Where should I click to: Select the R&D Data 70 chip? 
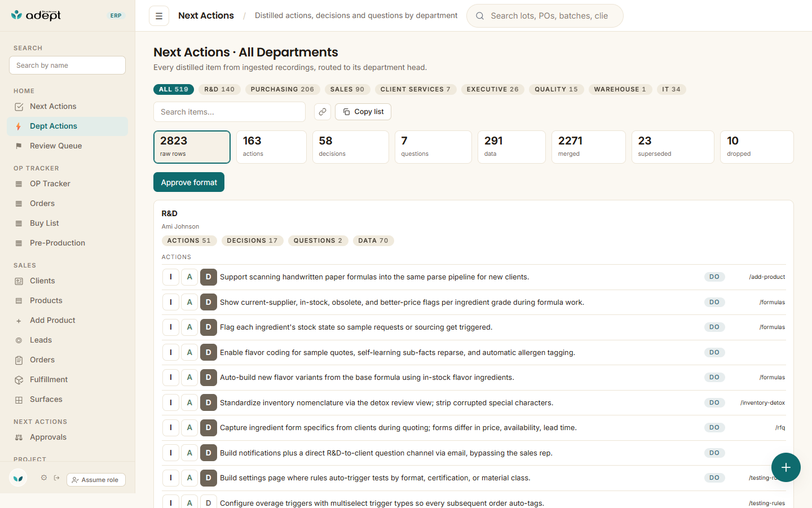[373, 240]
